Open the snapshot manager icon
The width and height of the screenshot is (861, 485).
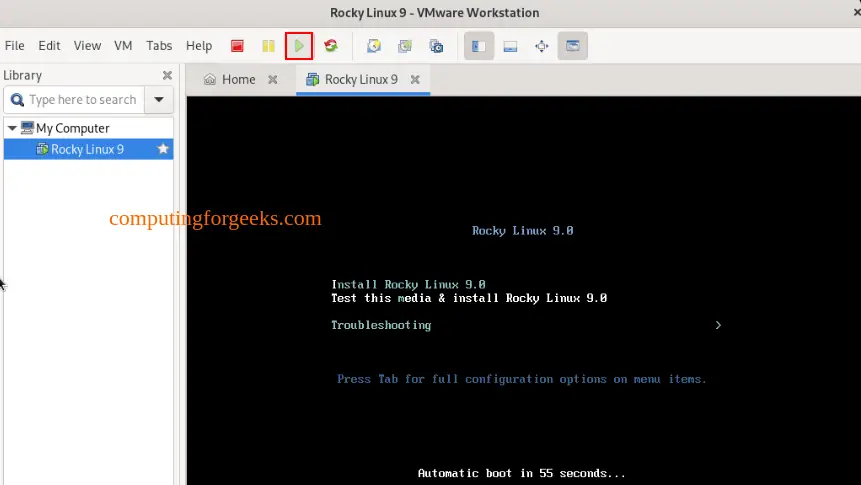[x=437, y=46]
